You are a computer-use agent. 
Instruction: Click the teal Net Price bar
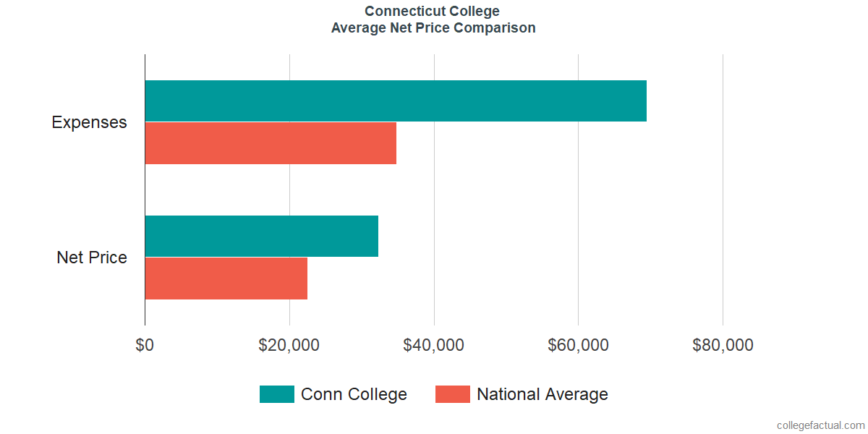261,236
